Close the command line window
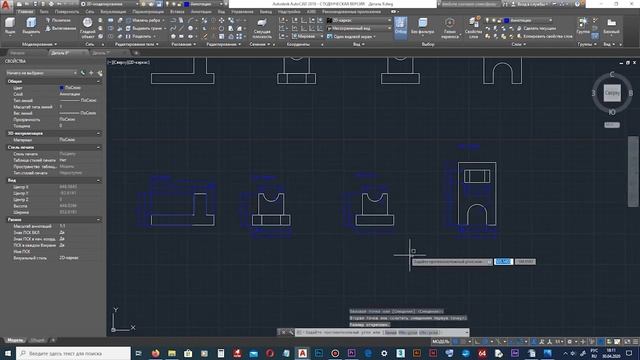640x360 pixels. pos(283,332)
